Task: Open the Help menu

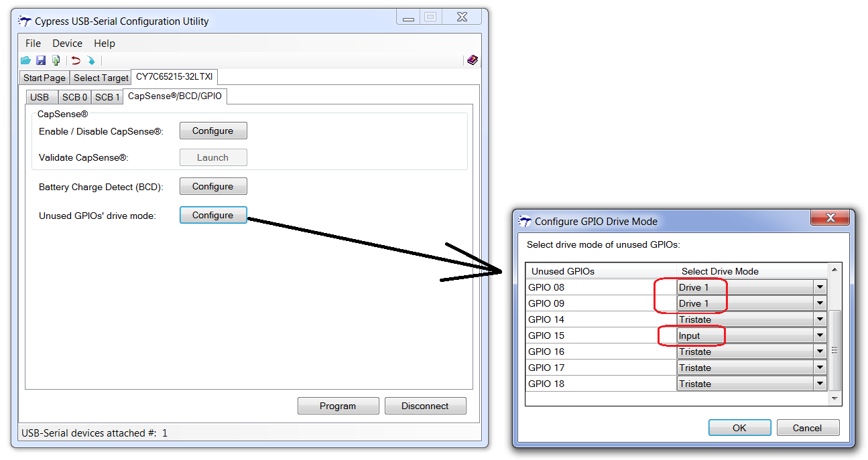Action: (105, 43)
